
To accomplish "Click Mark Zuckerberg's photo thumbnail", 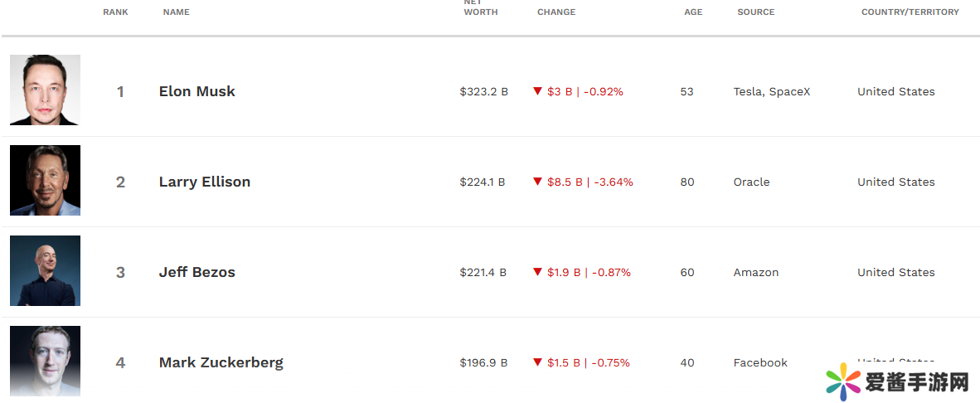I will 45,361.
